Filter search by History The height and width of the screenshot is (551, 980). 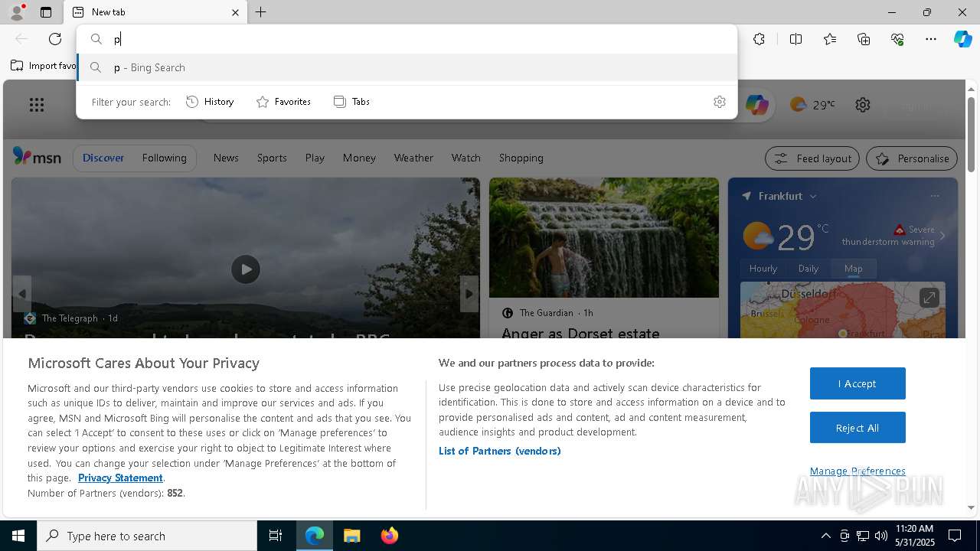click(211, 102)
